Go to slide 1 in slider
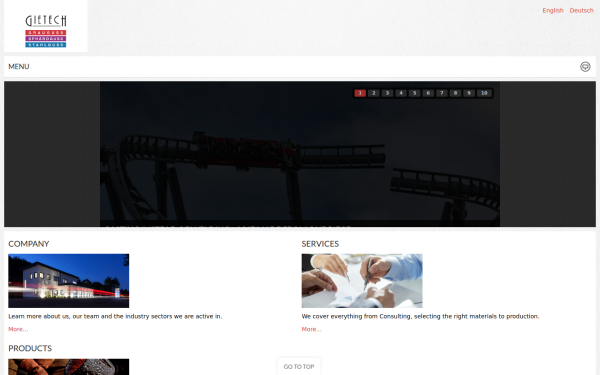Viewport: 600px width, 375px height. [x=360, y=93]
